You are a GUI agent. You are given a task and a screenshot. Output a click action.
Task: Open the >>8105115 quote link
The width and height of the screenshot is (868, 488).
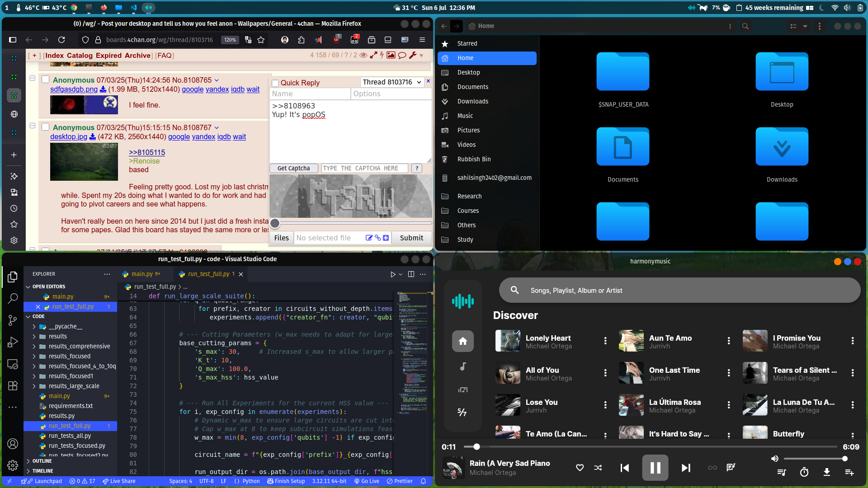(147, 152)
